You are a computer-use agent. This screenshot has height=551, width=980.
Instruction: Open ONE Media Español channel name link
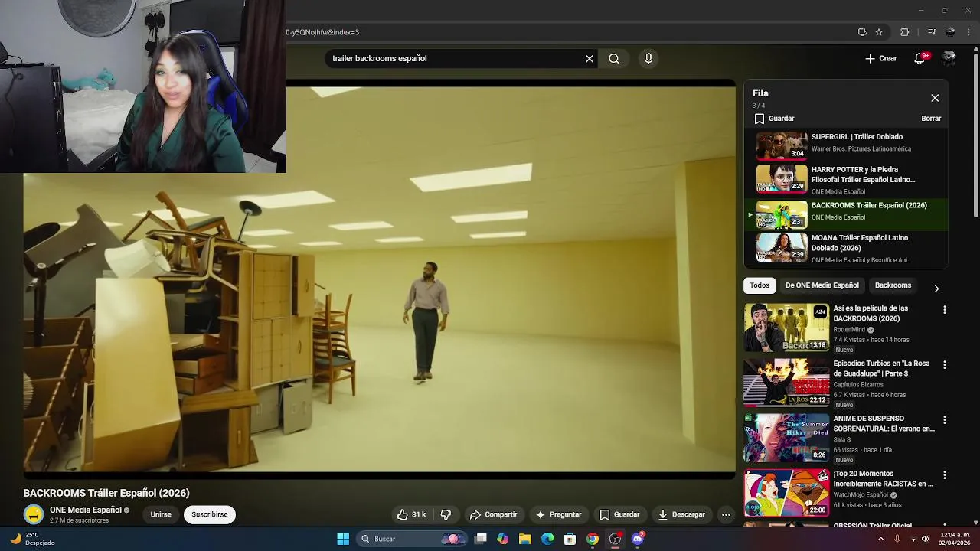(86, 510)
